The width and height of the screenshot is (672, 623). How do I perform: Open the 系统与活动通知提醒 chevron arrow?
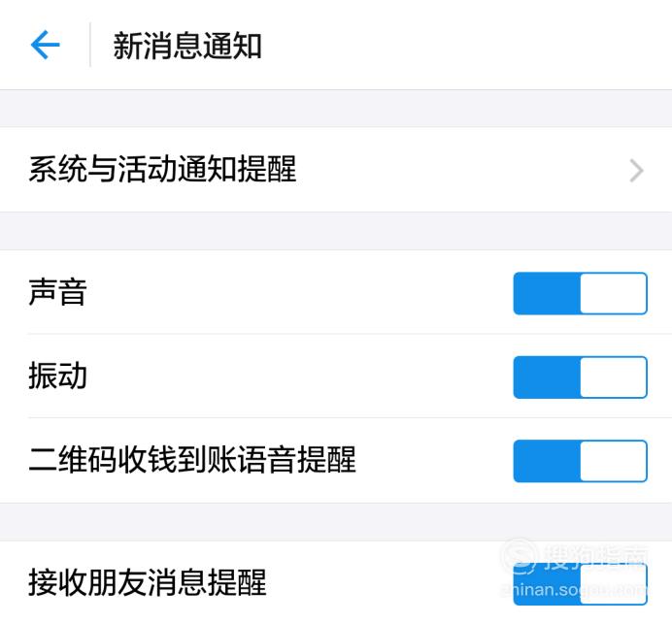(x=636, y=171)
